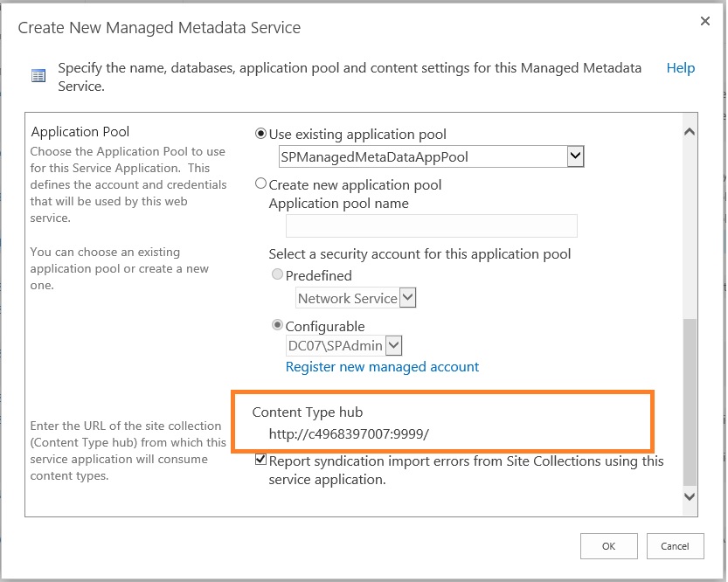The height and width of the screenshot is (582, 728).
Task: Choose the Predefined security account option
Action: coord(277,274)
